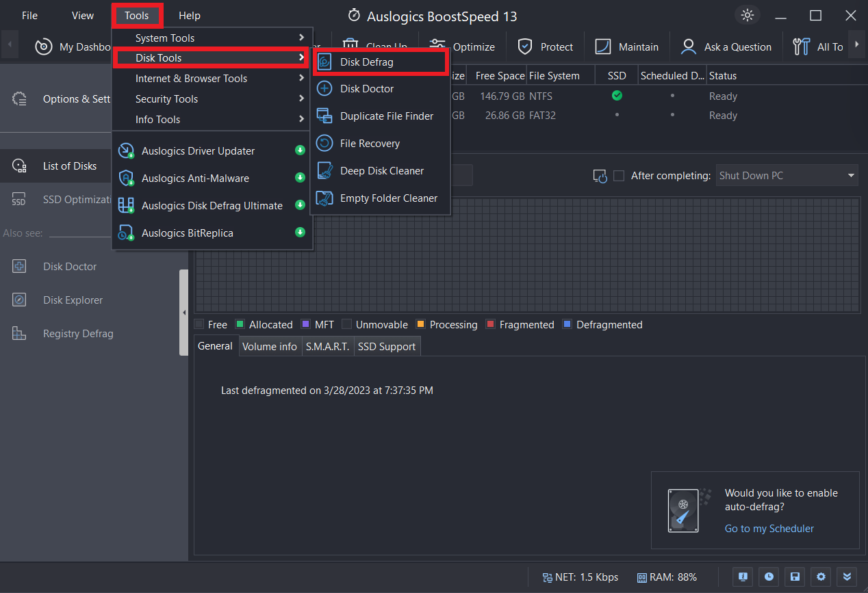Expand the System Tools submenu
The height and width of the screenshot is (593, 868).
[x=212, y=38]
